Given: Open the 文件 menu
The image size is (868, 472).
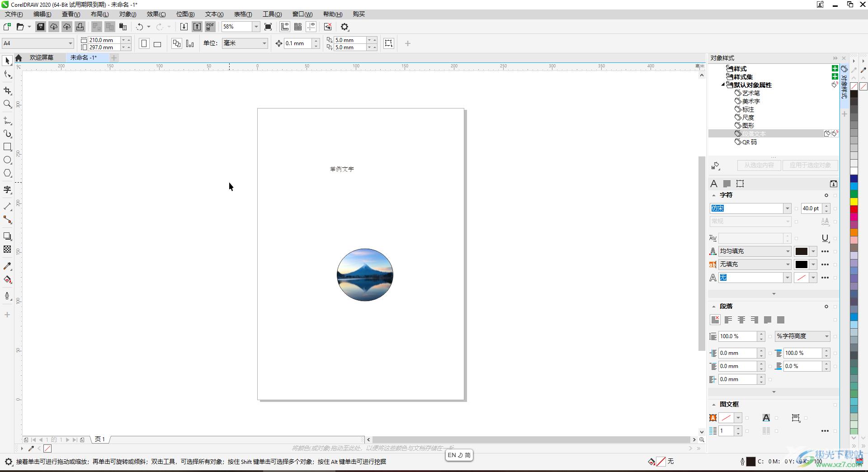Looking at the screenshot, I should pyautogui.click(x=14, y=14).
